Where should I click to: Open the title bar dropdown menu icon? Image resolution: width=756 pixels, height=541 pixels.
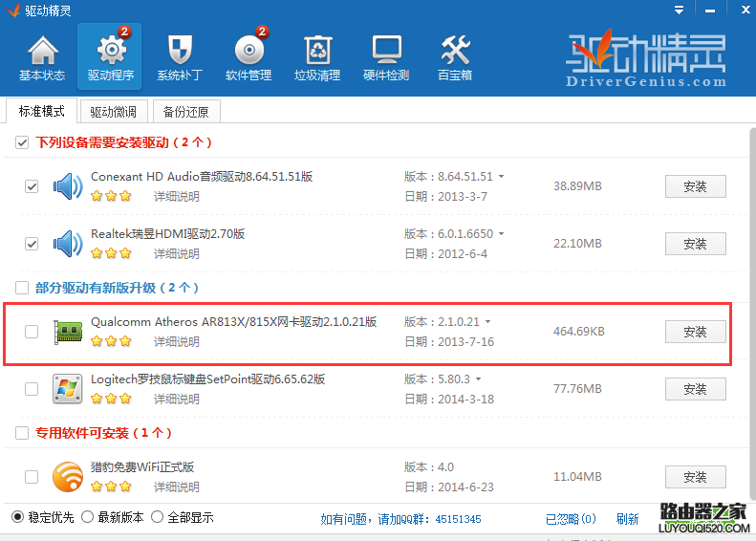[x=679, y=11]
